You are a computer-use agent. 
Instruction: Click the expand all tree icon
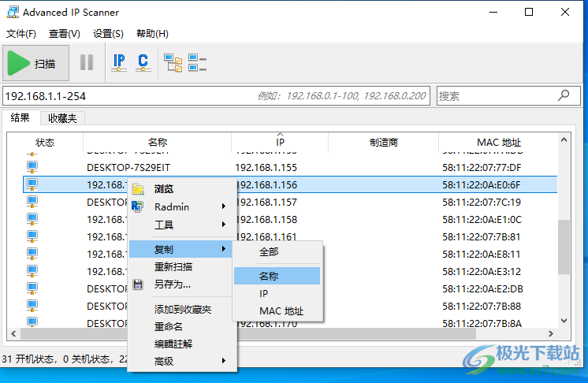tap(173, 62)
